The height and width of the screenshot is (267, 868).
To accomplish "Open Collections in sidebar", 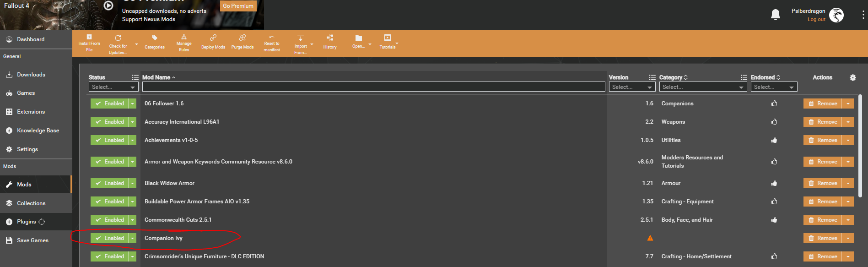I will point(36,203).
